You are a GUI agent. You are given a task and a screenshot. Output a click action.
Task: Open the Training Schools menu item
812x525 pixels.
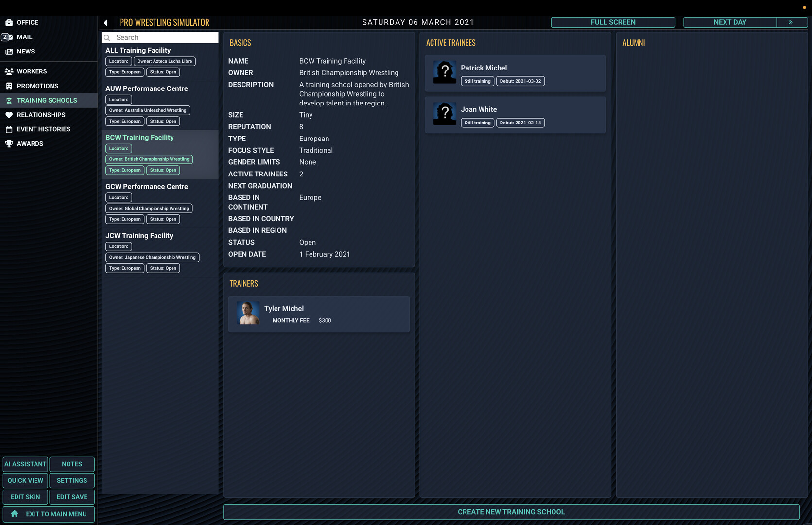(47, 100)
